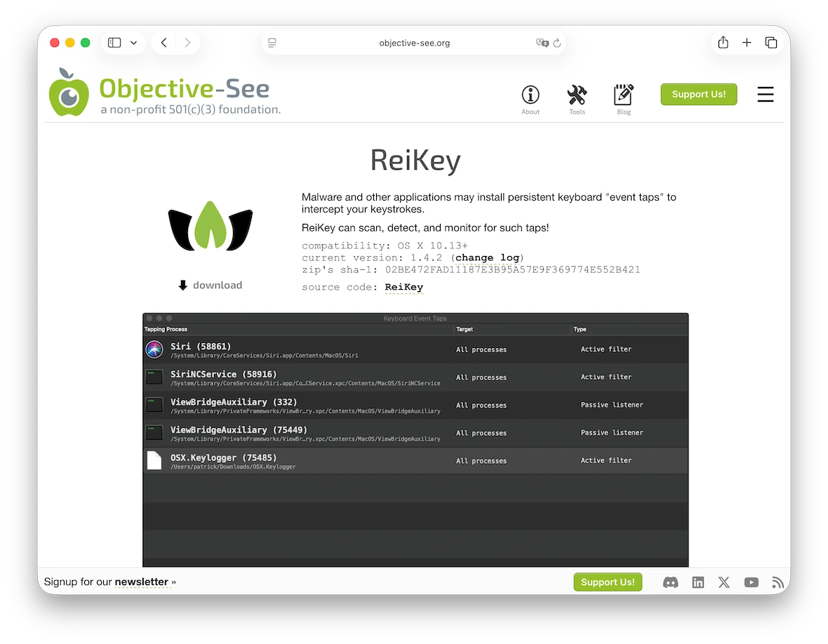Download ReiKey via the download link

click(210, 285)
